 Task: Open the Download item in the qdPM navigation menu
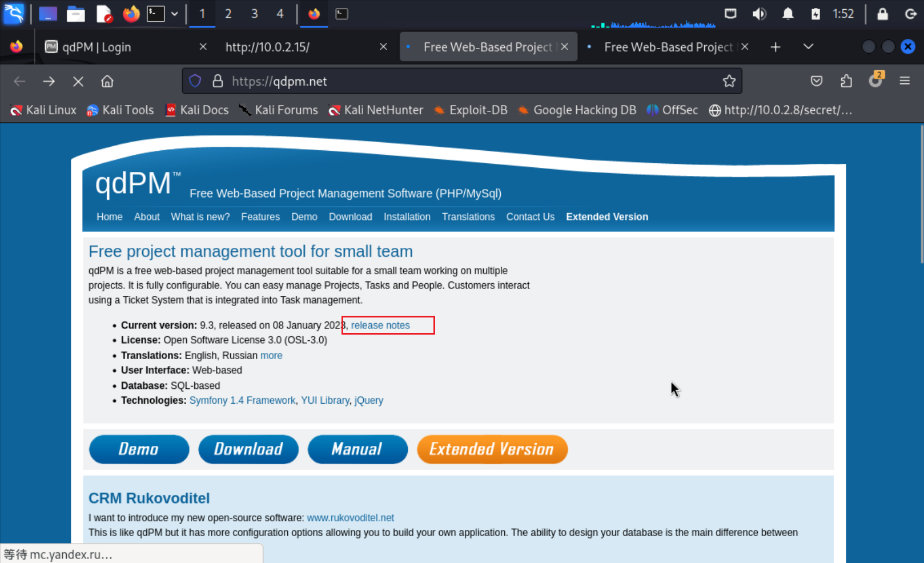(351, 217)
